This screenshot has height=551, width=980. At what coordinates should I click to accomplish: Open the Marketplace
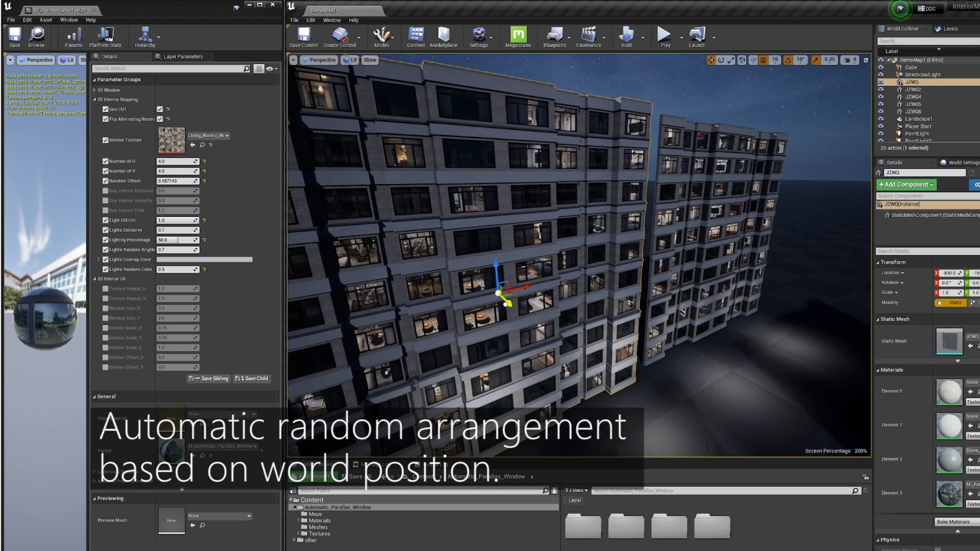(x=443, y=36)
